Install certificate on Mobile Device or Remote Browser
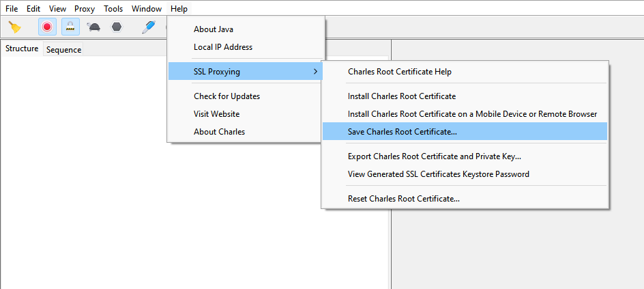The width and height of the screenshot is (644, 289). [465, 114]
